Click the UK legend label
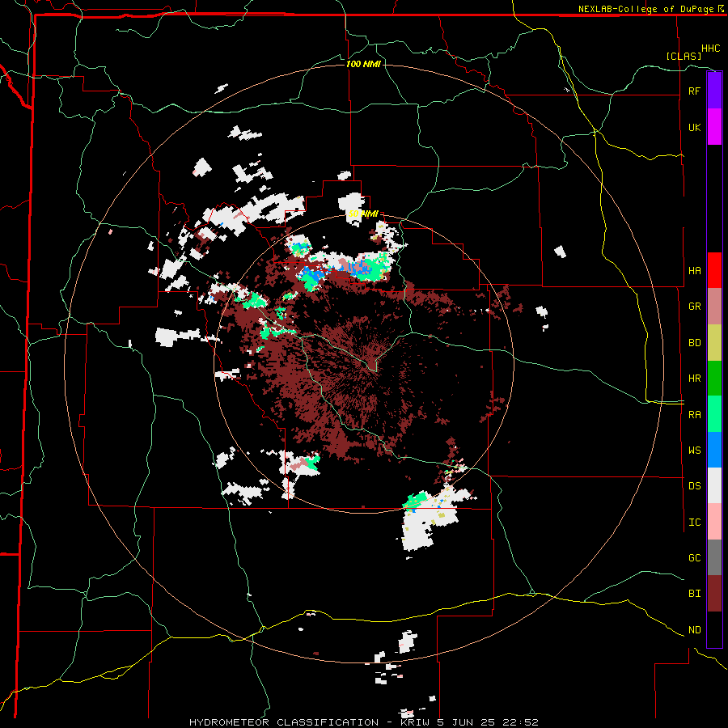 pyautogui.click(x=694, y=127)
